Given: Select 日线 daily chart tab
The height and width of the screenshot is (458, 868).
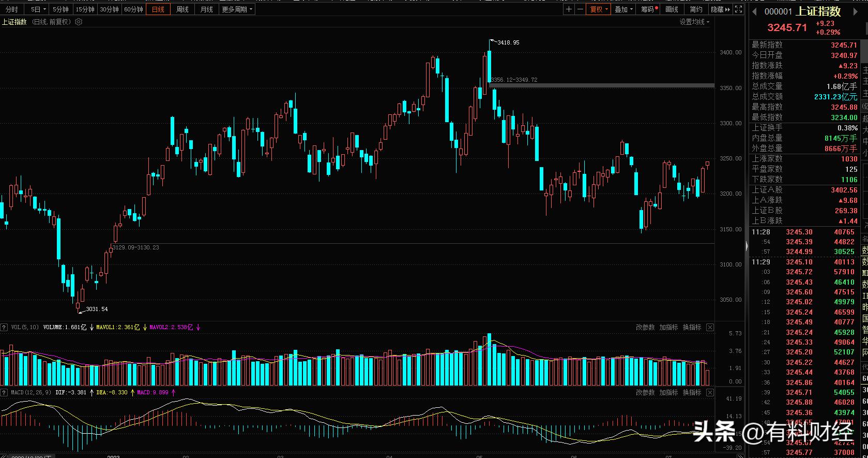Looking at the screenshot, I should pos(158,9).
